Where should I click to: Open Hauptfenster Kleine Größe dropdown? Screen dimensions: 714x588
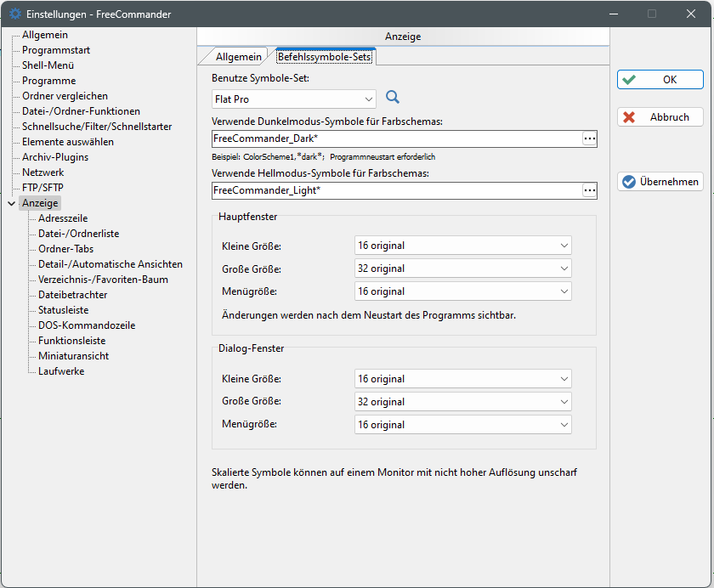pos(462,246)
